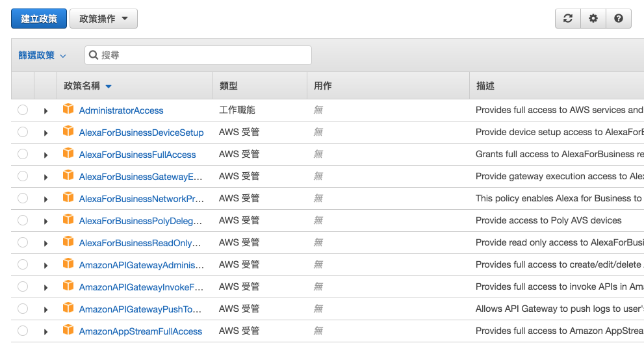
Task: Open the AmazonAppStreamFullAccess policy link
Action: point(140,331)
